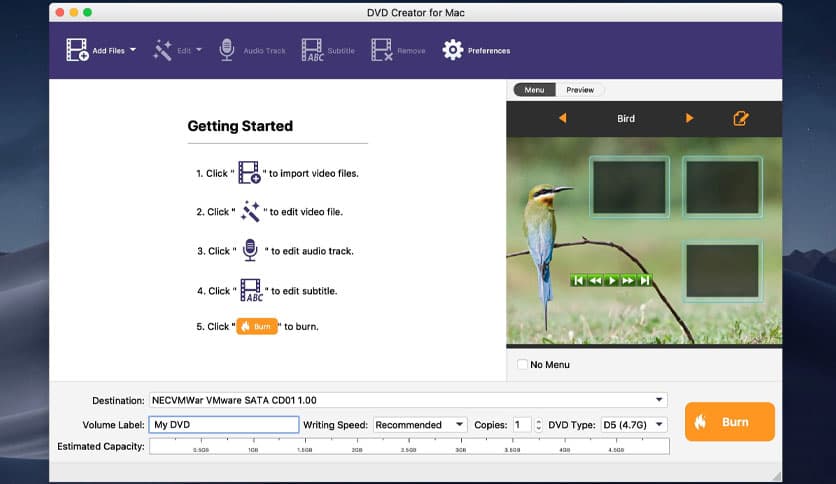Screen dimensions: 836x484
Task: Enable the No Menu checkbox
Action: pos(522,365)
